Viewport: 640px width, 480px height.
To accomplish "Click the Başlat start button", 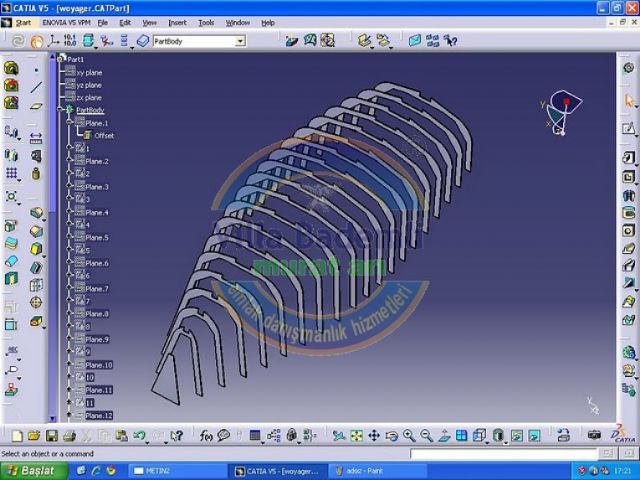I will [34, 471].
